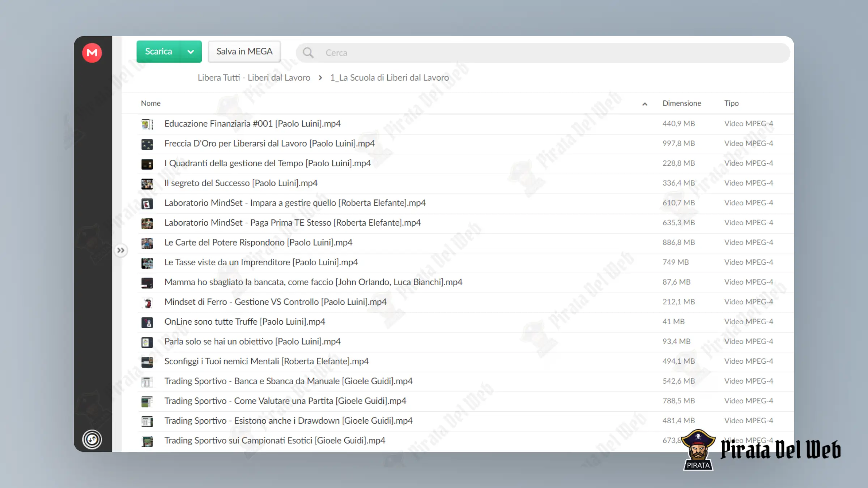Click thumbnail of Educazione Finanziaria #001

tap(147, 124)
